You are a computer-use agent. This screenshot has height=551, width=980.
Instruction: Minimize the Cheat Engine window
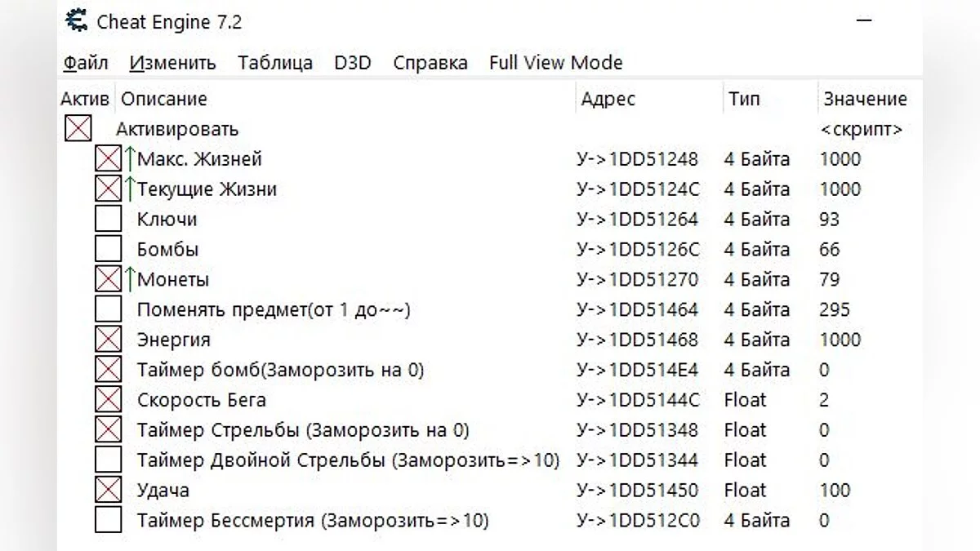(x=866, y=21)
